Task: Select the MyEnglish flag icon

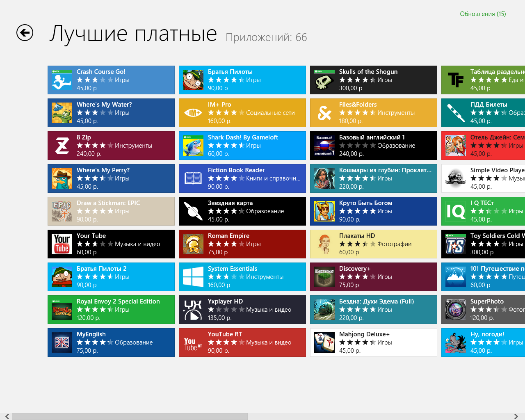Action: (62, 342)
